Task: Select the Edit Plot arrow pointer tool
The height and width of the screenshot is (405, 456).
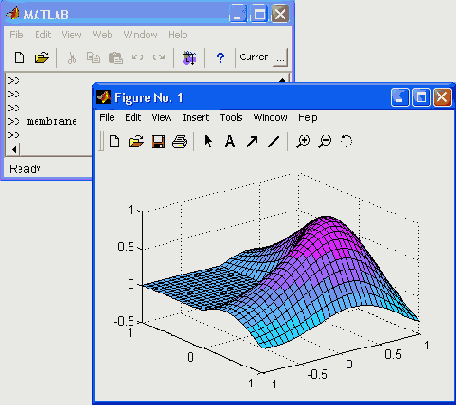Action: pyautogui.click(x=208, y=141)
